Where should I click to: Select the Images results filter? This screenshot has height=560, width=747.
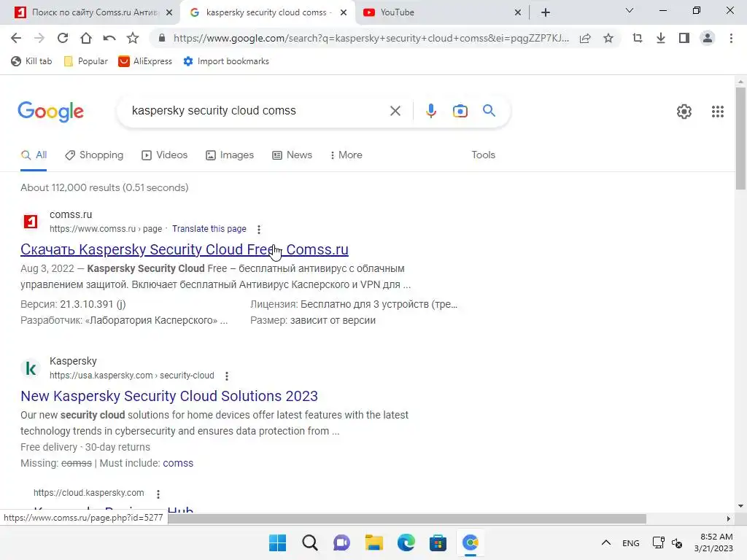point(230,155)
